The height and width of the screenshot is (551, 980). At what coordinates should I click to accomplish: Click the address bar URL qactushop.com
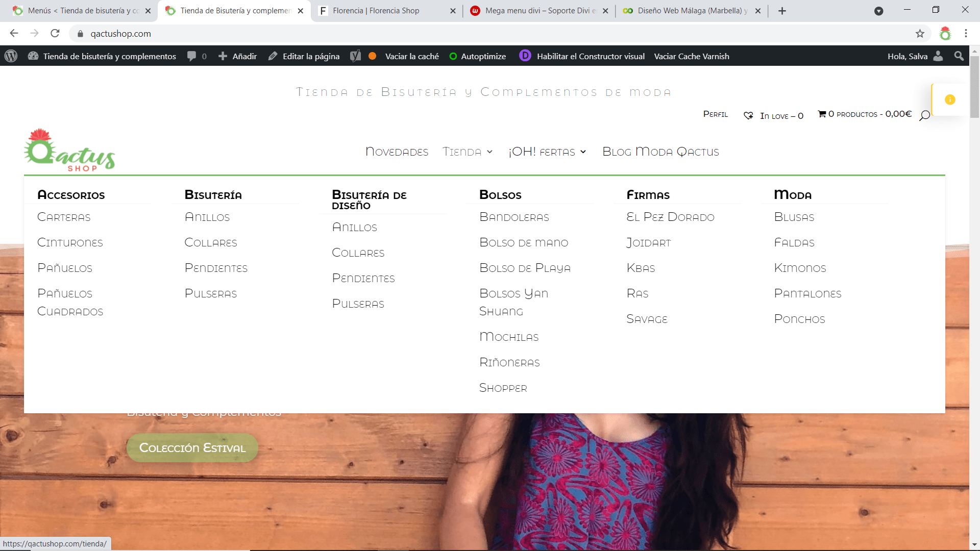tap(120, 34)
